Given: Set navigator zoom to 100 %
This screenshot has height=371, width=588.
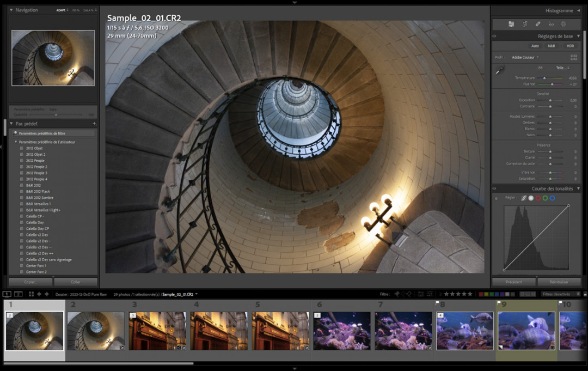Looking at the screenshot, I should click(x=76, y=10).
